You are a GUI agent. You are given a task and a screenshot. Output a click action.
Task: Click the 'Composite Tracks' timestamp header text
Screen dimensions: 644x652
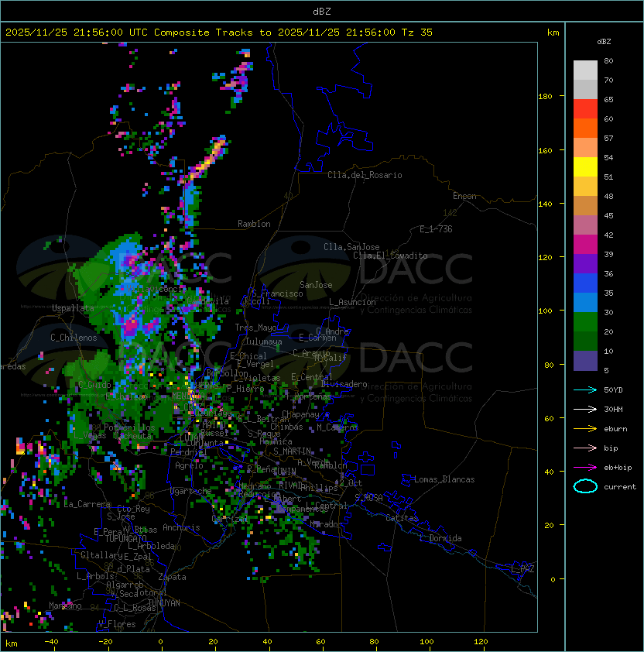(219, 33)
